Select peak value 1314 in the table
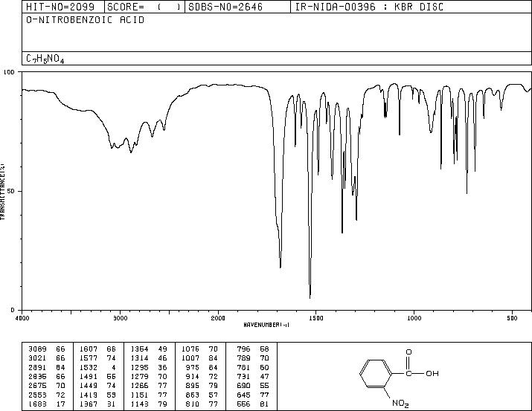The width and height of the screenshot is (532, 411). [x=139, y=358]
